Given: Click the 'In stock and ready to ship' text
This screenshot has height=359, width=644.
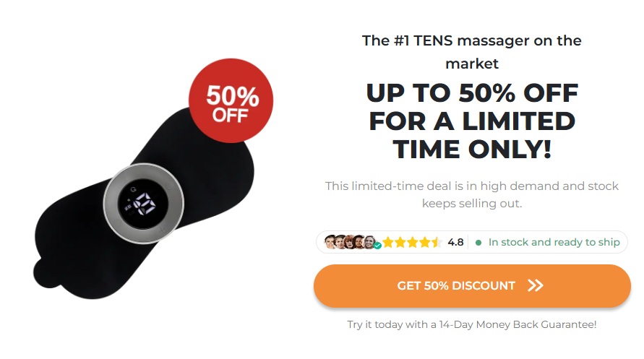Looking at the screenshot, I should [x=554, y=242].
